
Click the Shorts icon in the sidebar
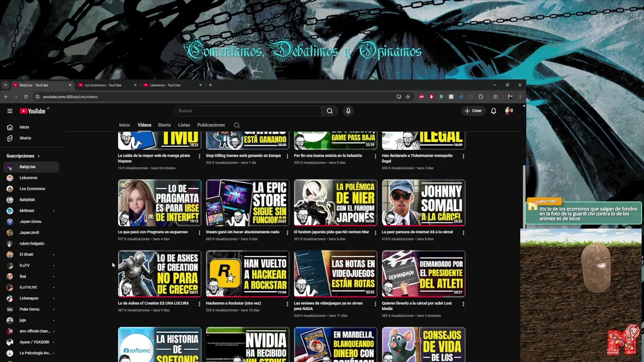click(x=10, y=138)
